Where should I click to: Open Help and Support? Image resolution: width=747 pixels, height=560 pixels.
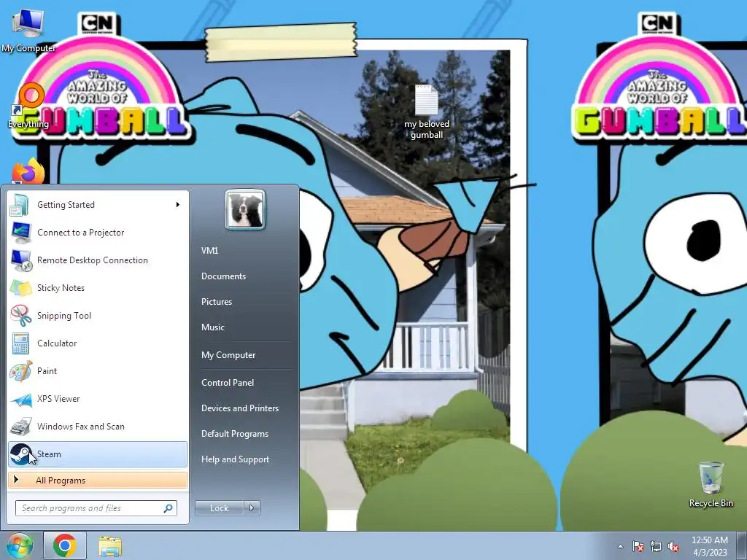[235, 459]
